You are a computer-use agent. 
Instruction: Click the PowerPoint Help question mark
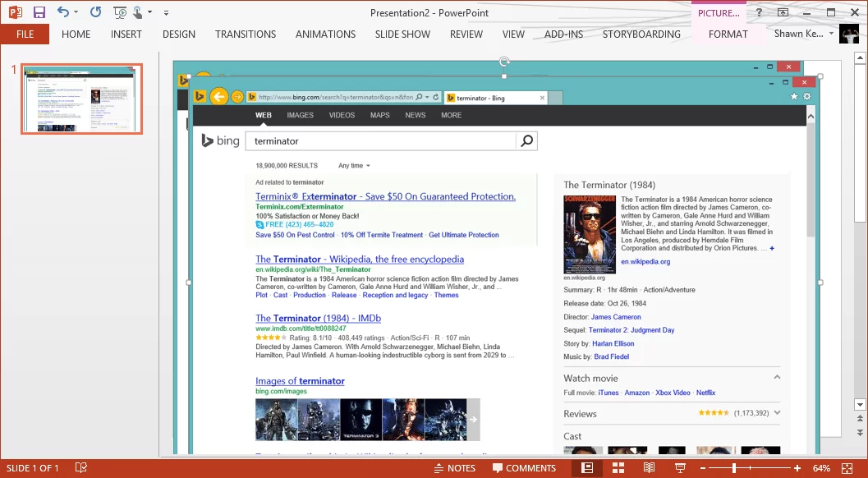[759, 12]
